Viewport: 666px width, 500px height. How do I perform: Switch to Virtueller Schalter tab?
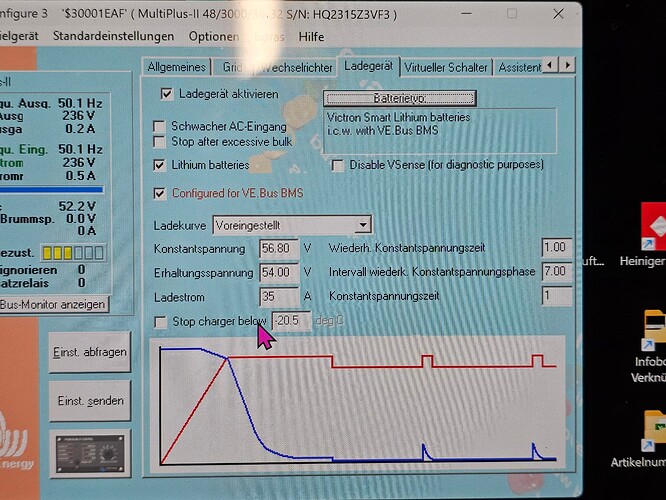[446, 68]
